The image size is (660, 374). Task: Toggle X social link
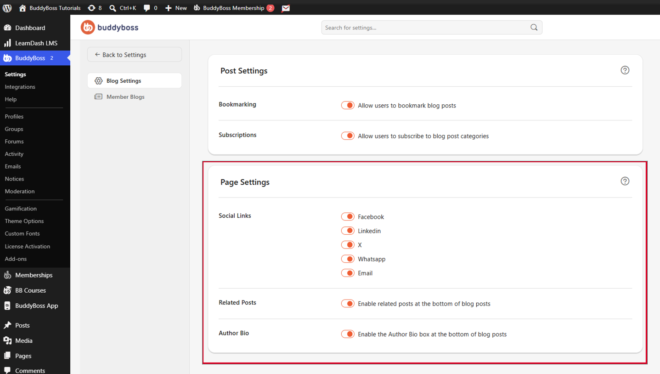click(348, 245)
